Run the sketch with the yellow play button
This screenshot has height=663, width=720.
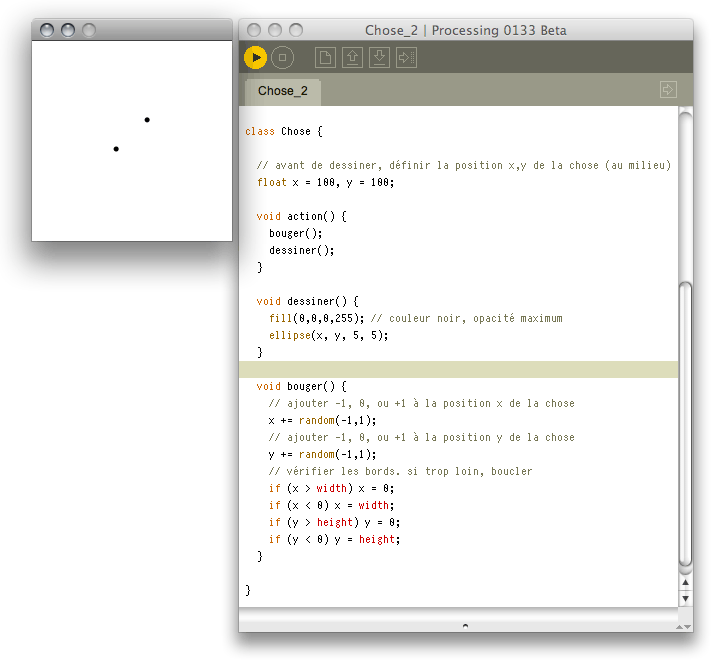[x=255, y=58]
